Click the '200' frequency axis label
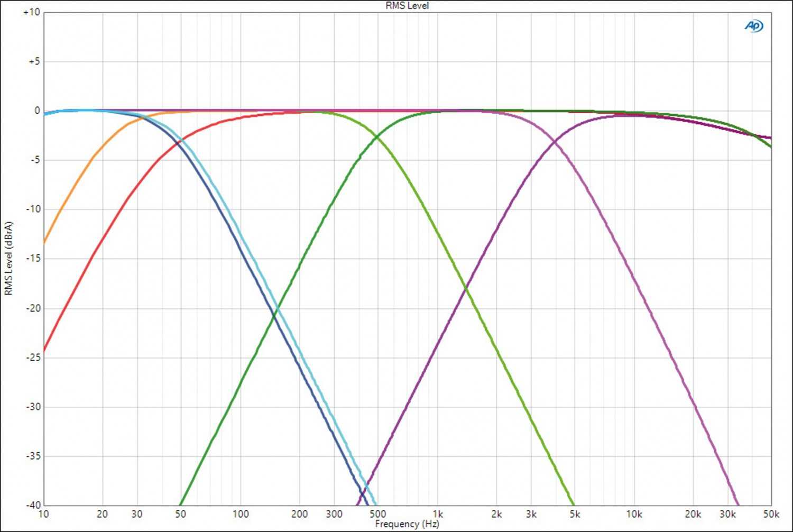 [300, 514]
